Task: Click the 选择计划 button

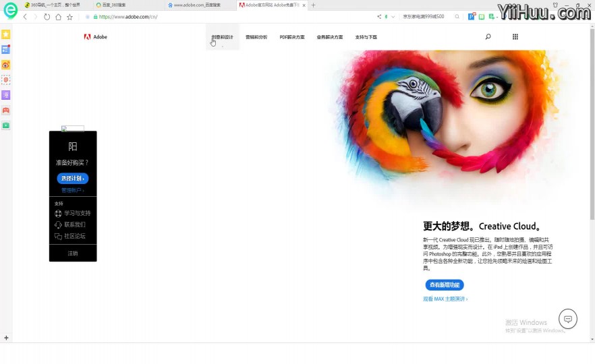Action: tap(73, 178)
